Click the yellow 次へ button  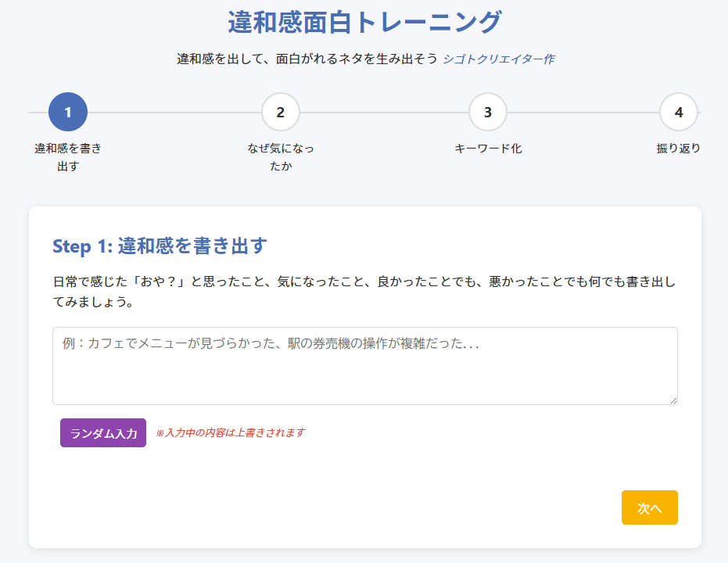coord(649,507)
